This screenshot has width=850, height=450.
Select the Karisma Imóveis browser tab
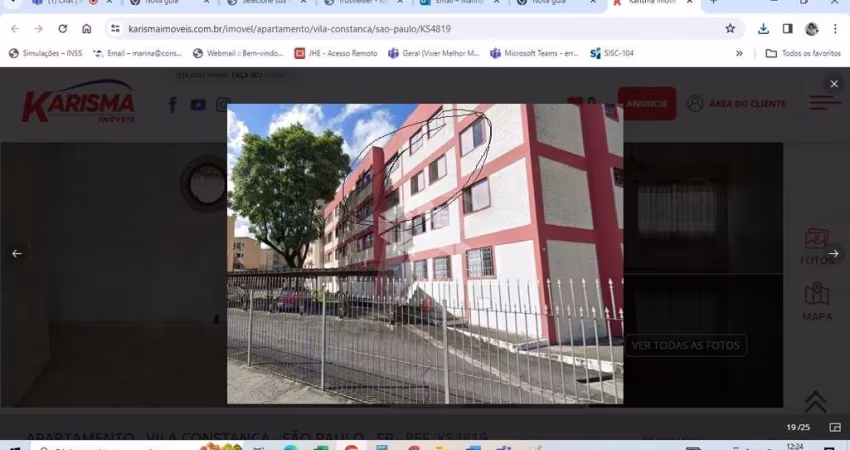point(651,3)
